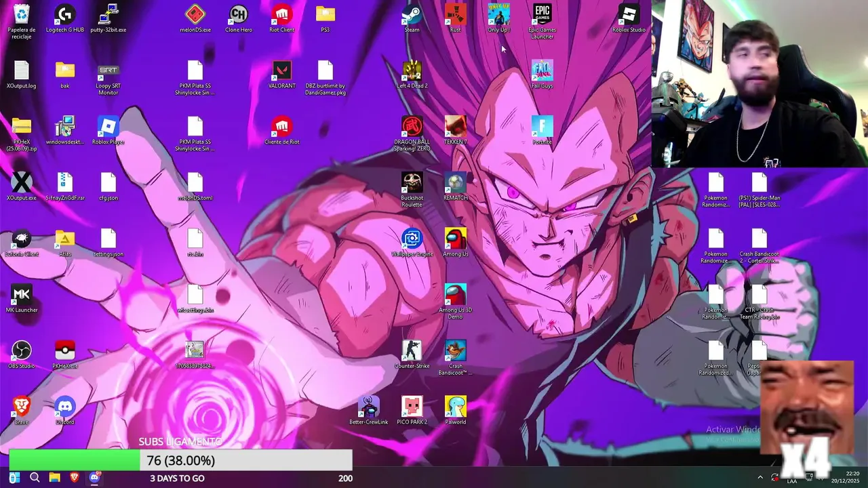The height and width of the screenshot is (488, 868).
Task: Switch to Discord in the taskbar
Action: point(95,478)
